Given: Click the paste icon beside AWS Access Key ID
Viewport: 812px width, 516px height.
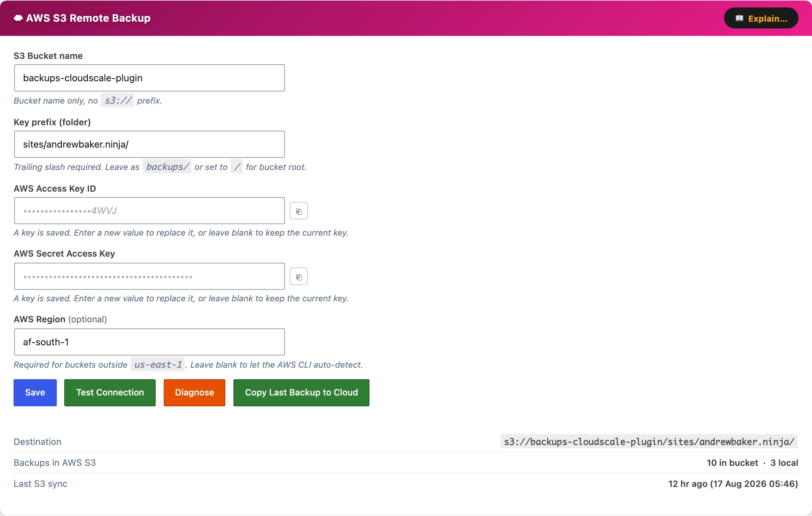Looking at the screenshot, I should (299, 211).
